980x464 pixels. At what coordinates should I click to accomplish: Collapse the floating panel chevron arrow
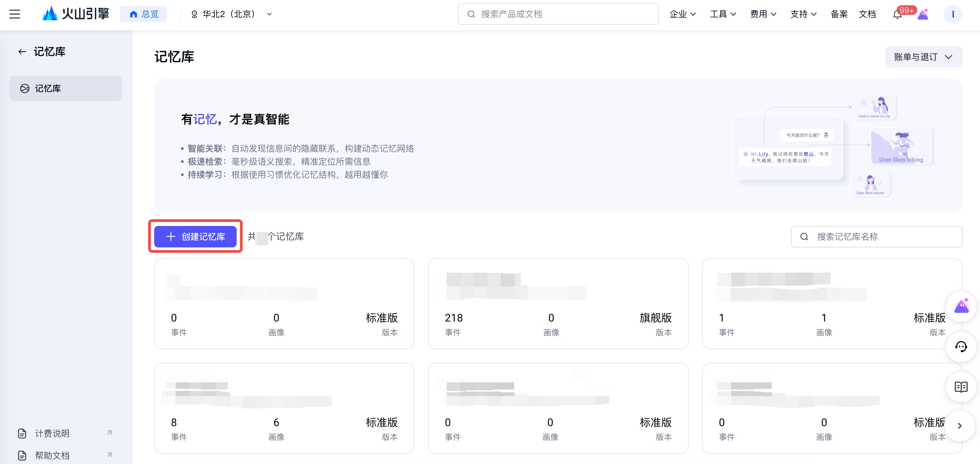(x=960, y=426)
